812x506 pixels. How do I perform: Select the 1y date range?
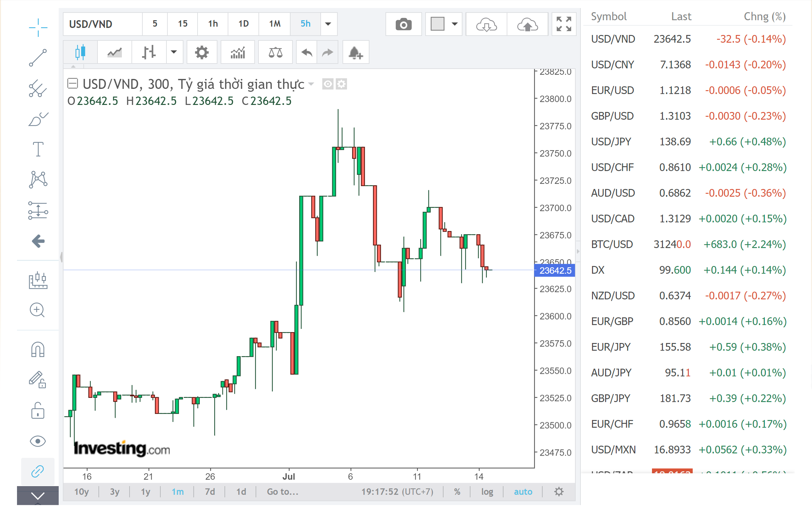point(145,492)
